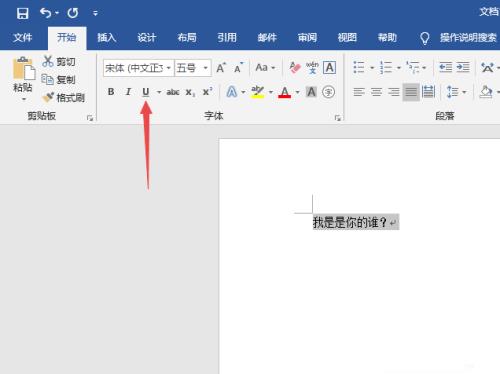Open the font size dropdown showing 五号
Image resolution: width=500 pixels, height=374 pixels.
[x=206, y=68]
